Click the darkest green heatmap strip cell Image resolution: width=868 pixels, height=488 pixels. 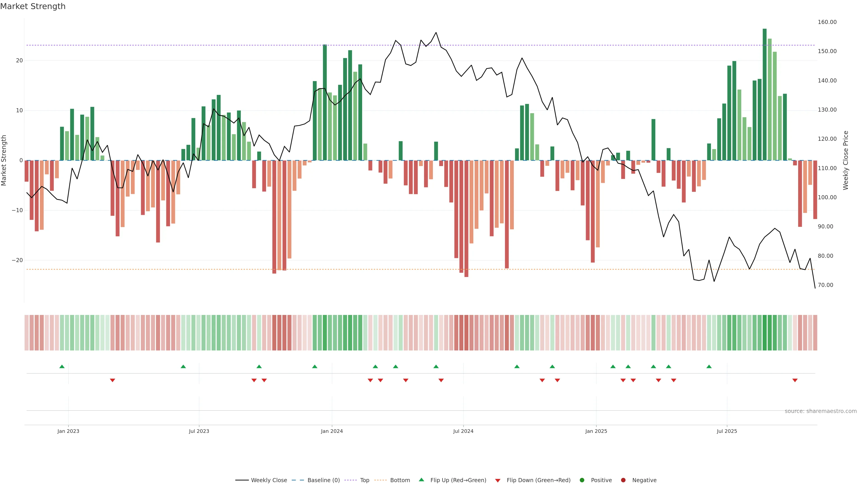tap(764, 333)
